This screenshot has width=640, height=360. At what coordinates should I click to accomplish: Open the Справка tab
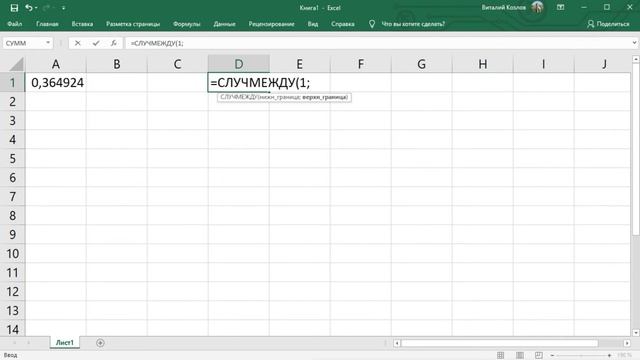point(342,24)
